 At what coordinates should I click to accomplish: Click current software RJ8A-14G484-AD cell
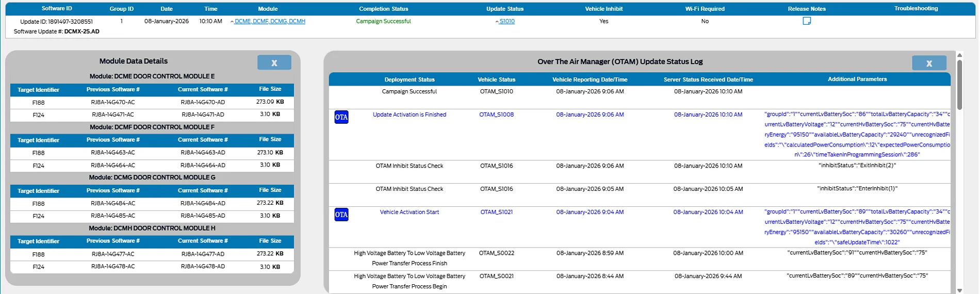click(x=203, y=203)
